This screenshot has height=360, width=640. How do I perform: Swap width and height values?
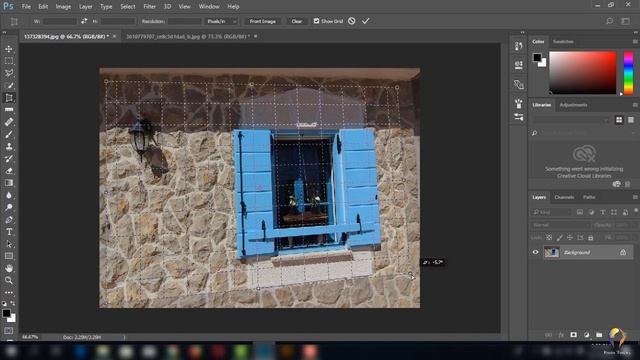(84, 21)
